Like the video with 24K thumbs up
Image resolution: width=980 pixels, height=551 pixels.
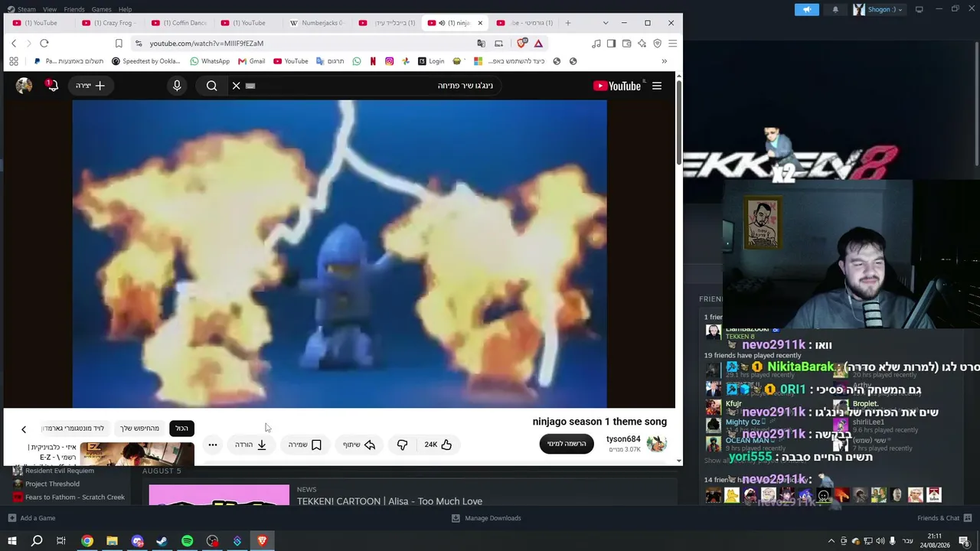point(438,445)
